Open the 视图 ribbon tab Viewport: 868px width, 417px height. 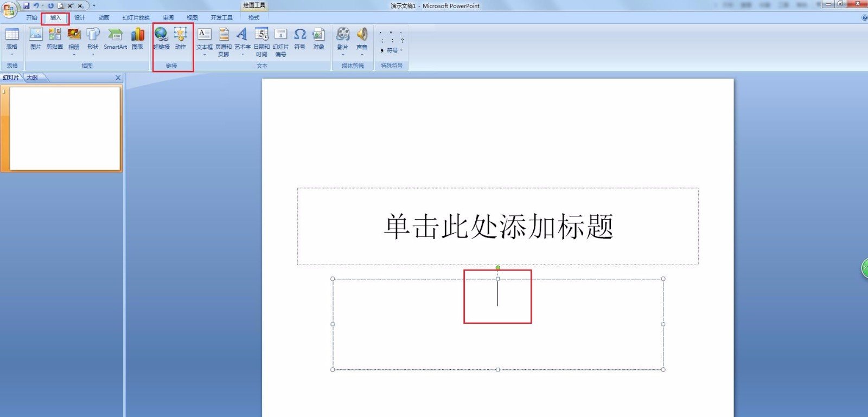pos(192,18)
